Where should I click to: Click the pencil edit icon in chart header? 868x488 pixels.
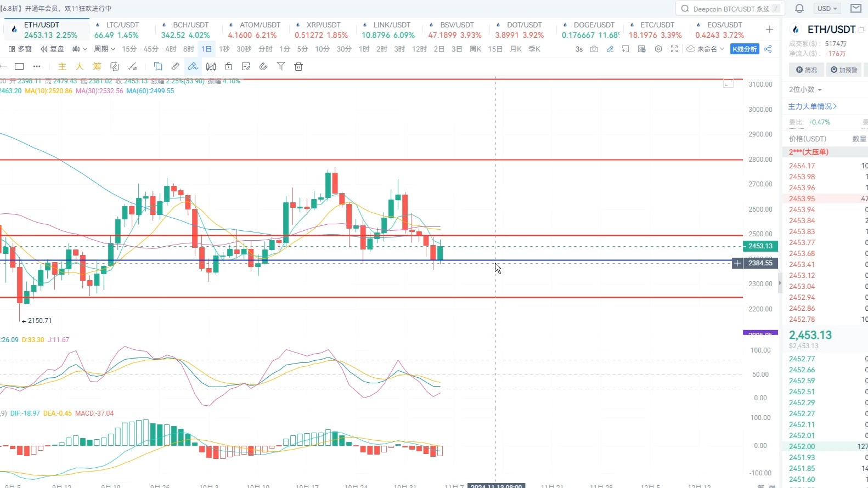point(610,49)
